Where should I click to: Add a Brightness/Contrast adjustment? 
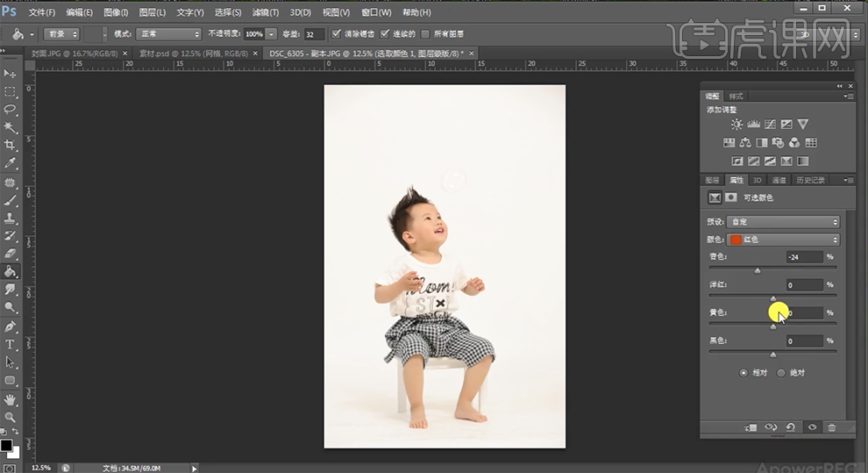(736, 125)
